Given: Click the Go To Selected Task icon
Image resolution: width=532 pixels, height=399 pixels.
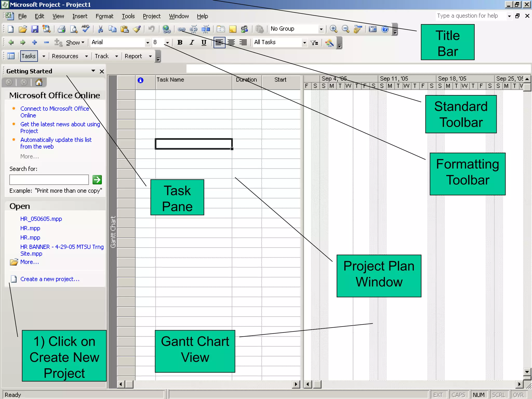Looking at the screenshot, I should (358, 29).
